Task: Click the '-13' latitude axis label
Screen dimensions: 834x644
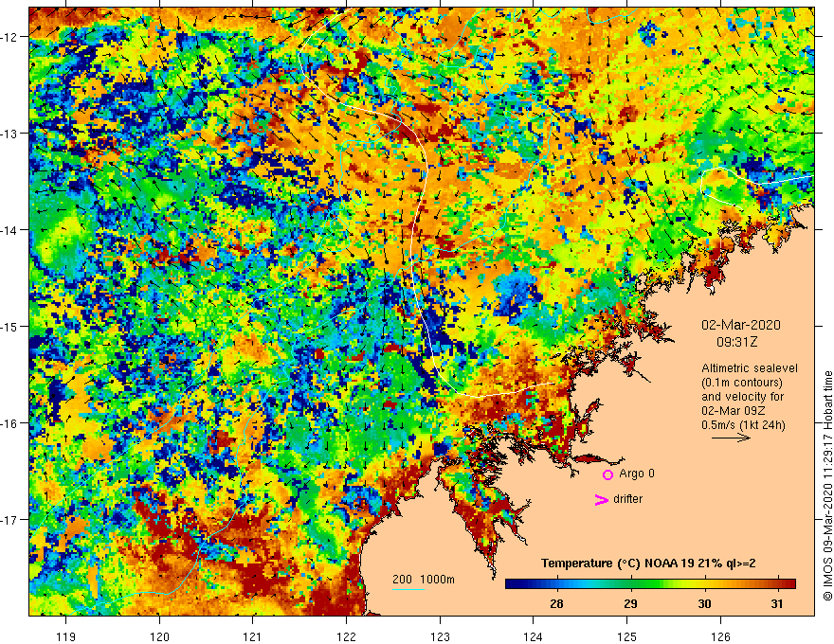Action: pyautogui.click(x=9, y=134)
